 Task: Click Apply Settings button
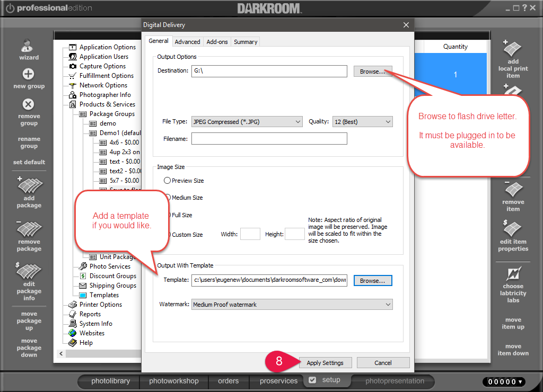(325, 362)
